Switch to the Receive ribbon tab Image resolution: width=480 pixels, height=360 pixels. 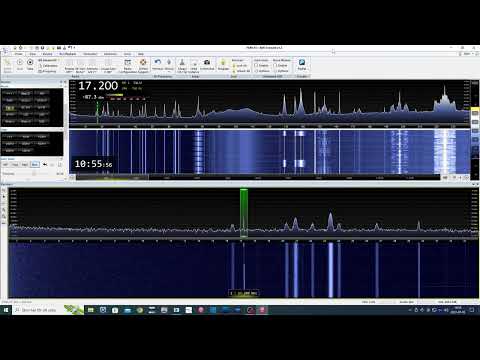point(47,54)
